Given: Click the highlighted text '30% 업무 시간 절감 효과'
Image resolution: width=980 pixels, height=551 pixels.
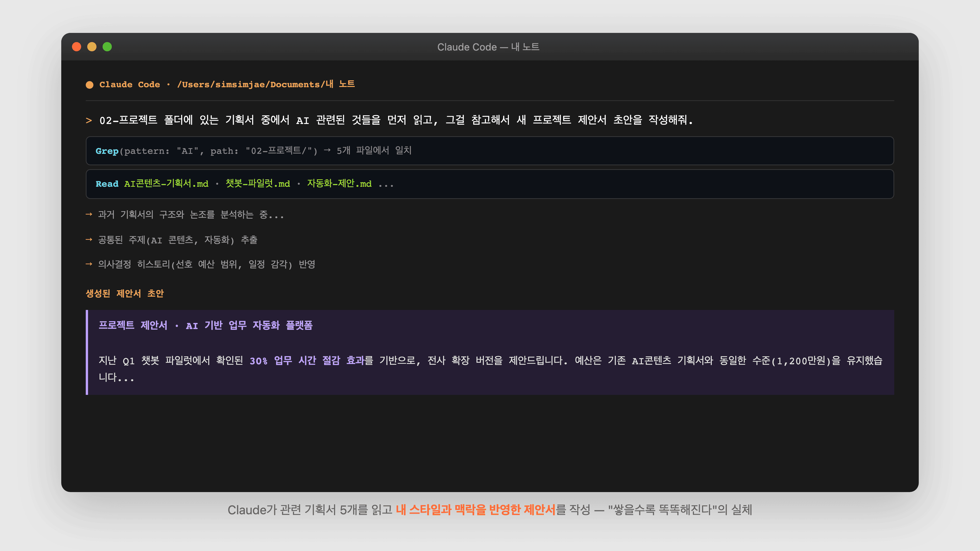Looking at the screenshot, I should click(307, 360).
